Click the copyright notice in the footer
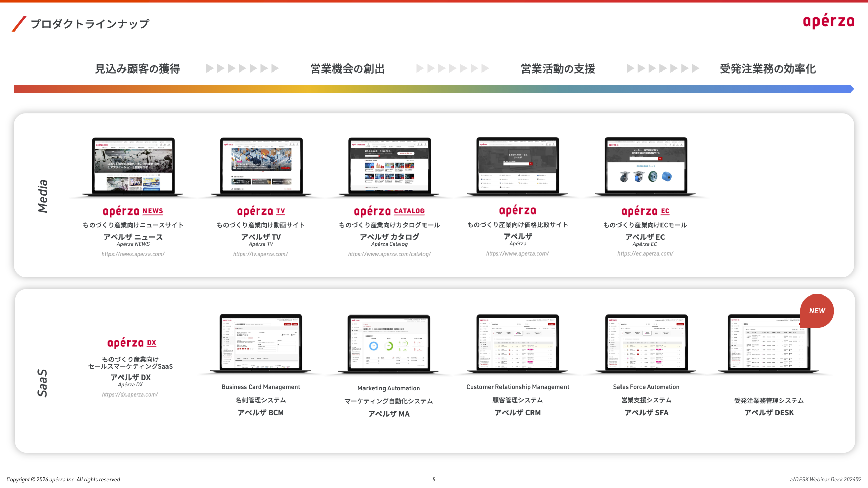 (x=64, y=479)
